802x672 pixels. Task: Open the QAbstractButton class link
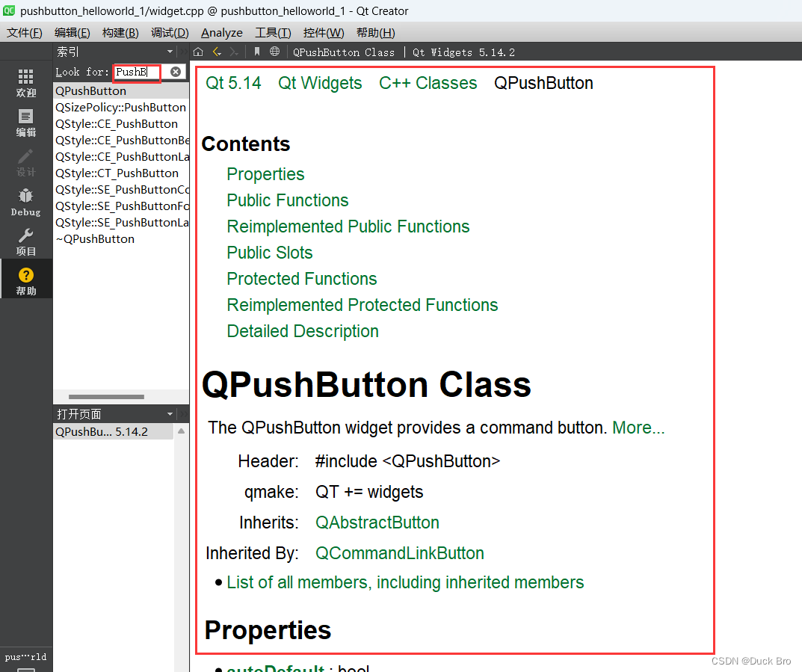pos(377,523)
